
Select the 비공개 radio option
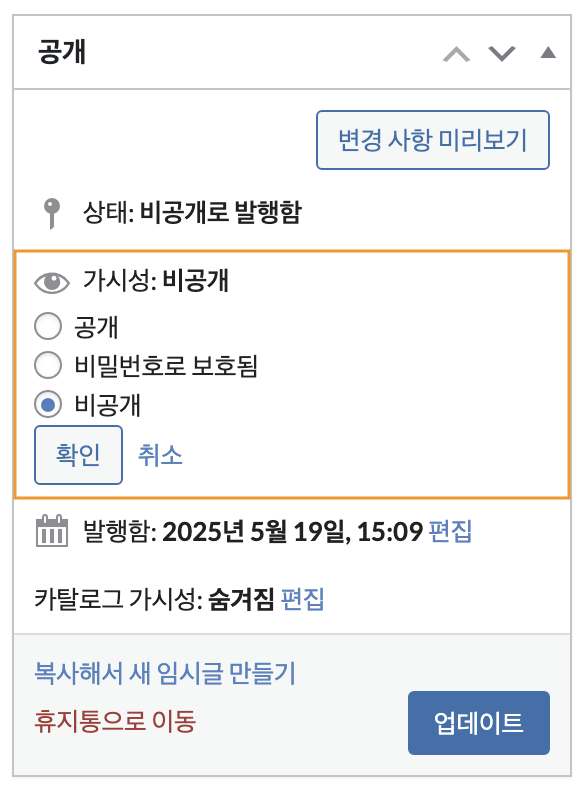tap(48, 404)
